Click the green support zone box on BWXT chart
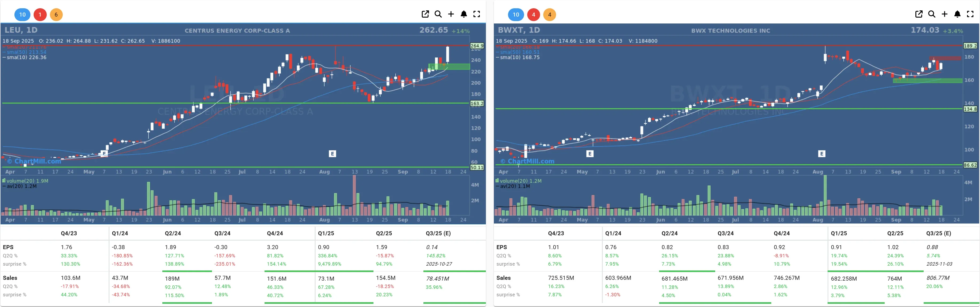The height and width of the screenshot is (307, 980). click(927, 81)
